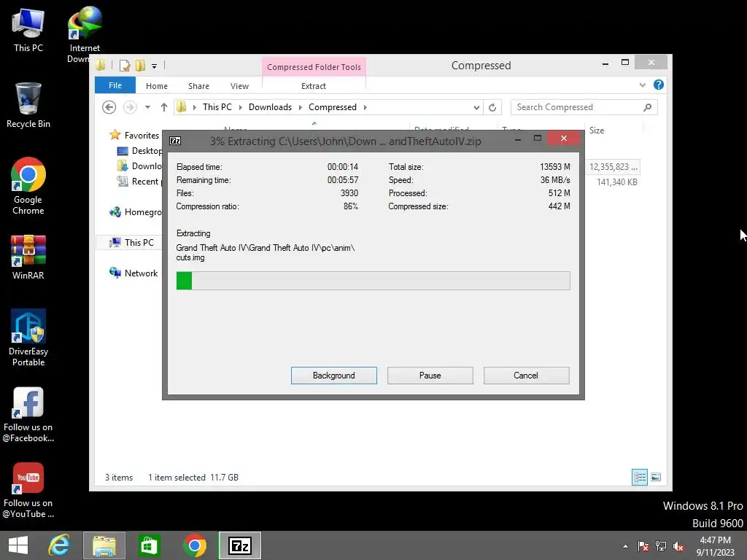Image resolution: width=747 pixels, height=560 pixels.
Task: Expand the ribbon chevron
Action: pyautogui.click(x=642, y=85)
